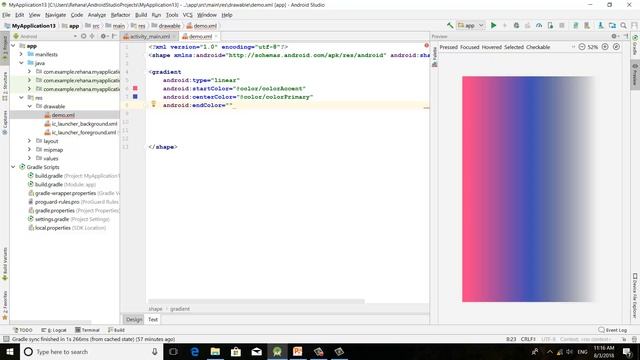Image resolution: width=640 pixels, height=360 pixels.
Task: Open the Android profiler gauge icon
Action: click(539, 25)
